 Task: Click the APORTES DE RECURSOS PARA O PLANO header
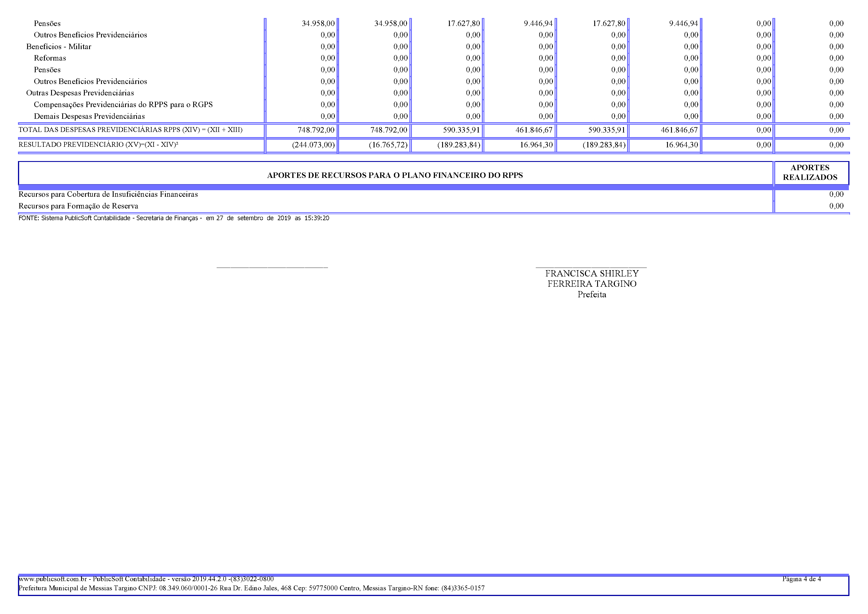click(395, 175)
